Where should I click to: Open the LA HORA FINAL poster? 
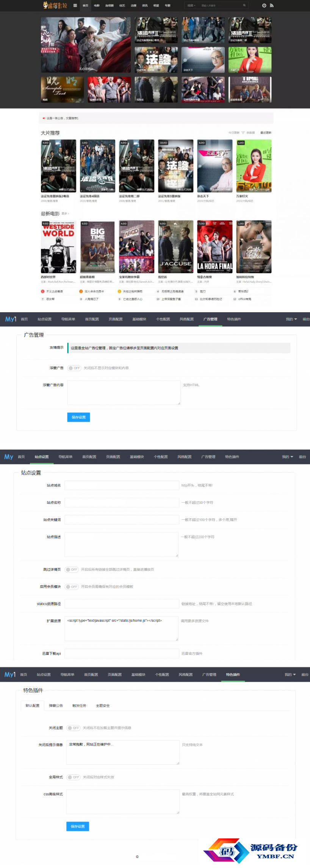(x=214, y=247)
